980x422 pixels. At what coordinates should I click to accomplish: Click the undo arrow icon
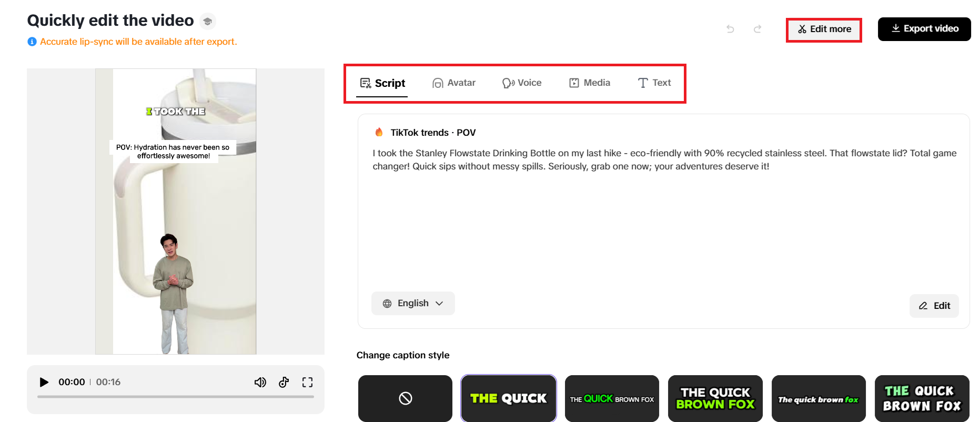click(730, 29)
